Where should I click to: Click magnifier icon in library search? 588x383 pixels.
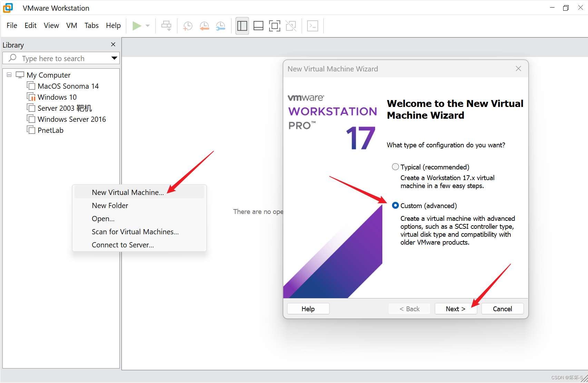[12, 58]
